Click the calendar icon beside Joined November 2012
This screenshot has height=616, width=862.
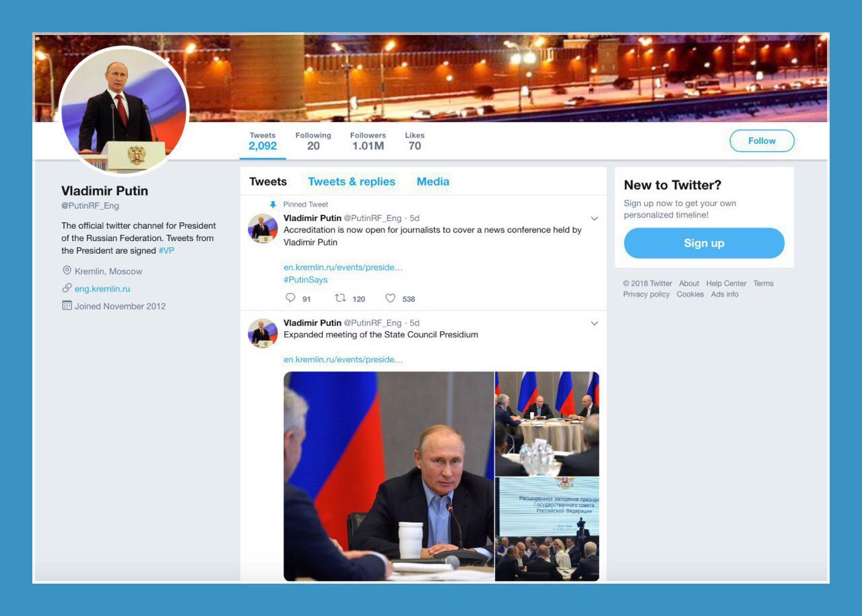(x=67, y=306)
